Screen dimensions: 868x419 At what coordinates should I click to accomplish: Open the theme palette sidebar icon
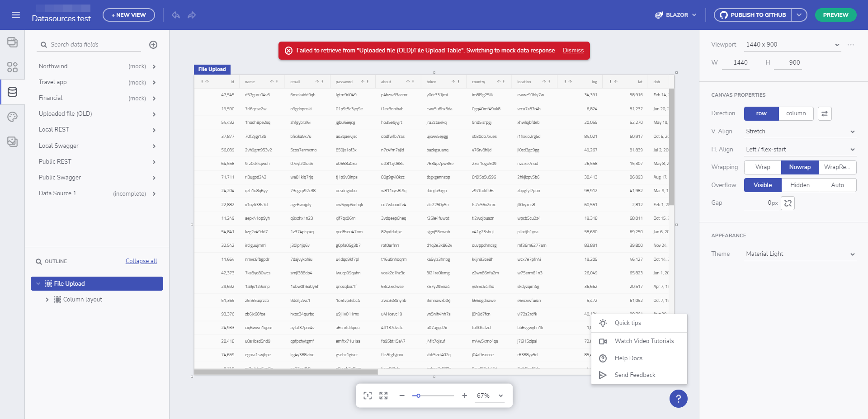(x=12, y=117)
